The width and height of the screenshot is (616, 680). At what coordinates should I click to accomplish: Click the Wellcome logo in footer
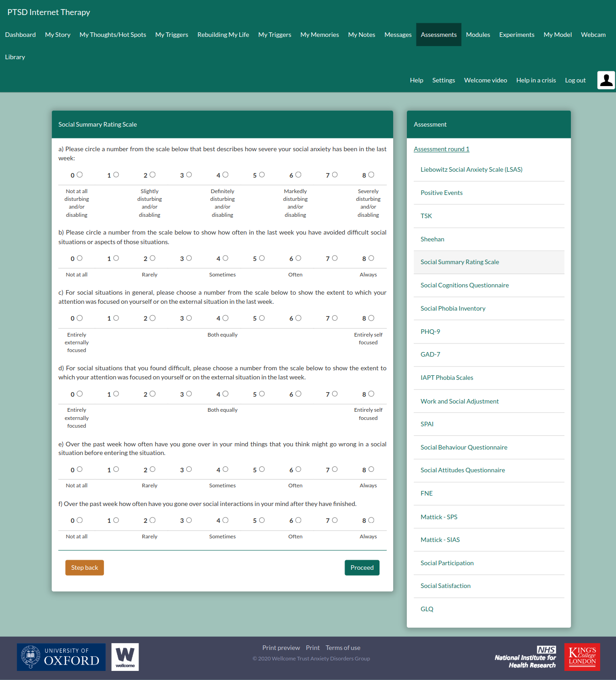[x=125, y=657]
